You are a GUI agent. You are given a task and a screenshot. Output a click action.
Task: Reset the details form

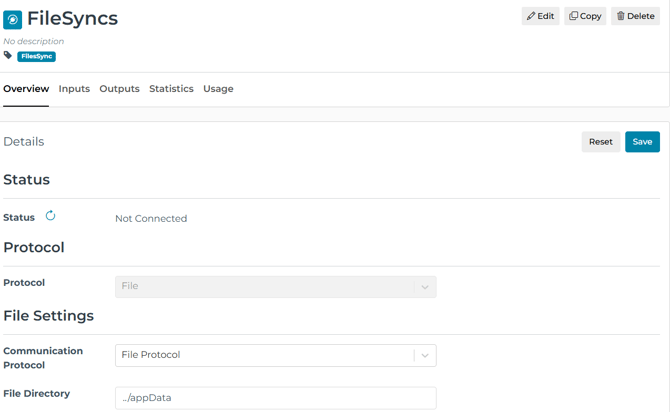[601, 142]
